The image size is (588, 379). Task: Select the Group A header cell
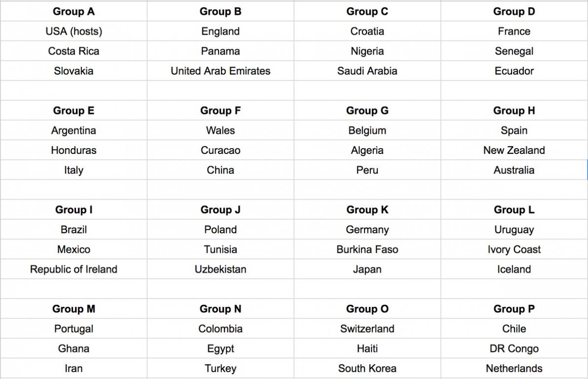tap(73, 11)
